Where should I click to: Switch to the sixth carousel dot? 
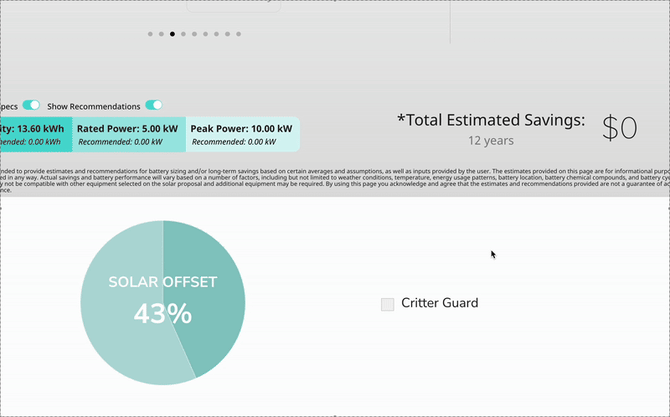205,34
